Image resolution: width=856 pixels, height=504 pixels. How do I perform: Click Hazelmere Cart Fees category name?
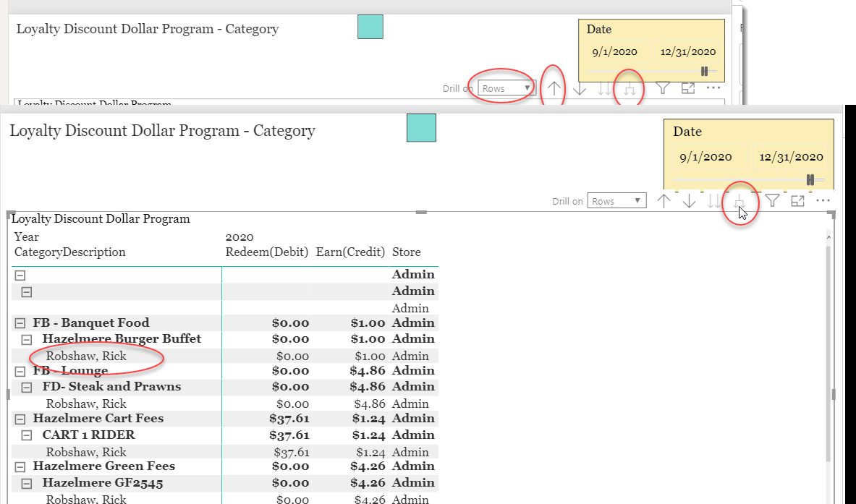coord(98,419)
